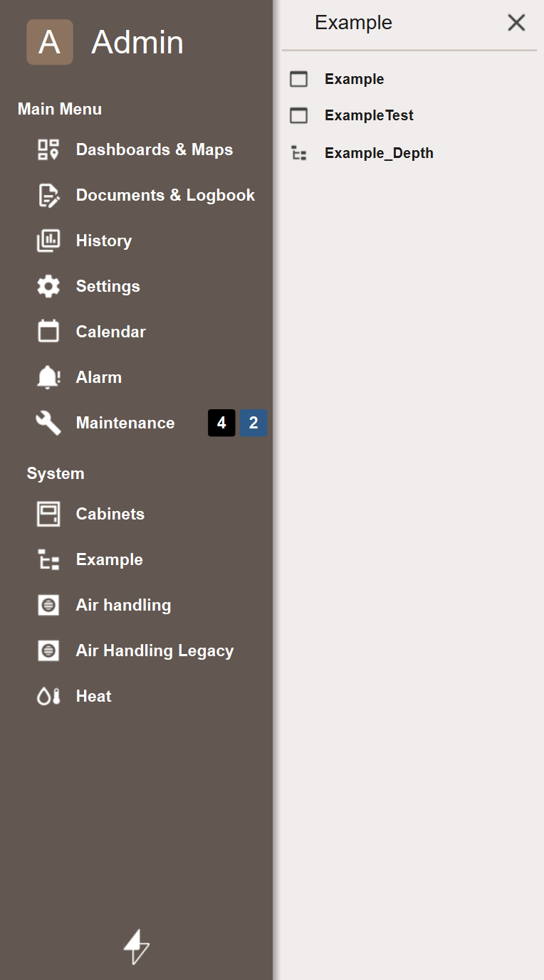Click the Dashboards & Maps icon
The height and width of the screenshot is (980, 544).
(x=48, y=149)
